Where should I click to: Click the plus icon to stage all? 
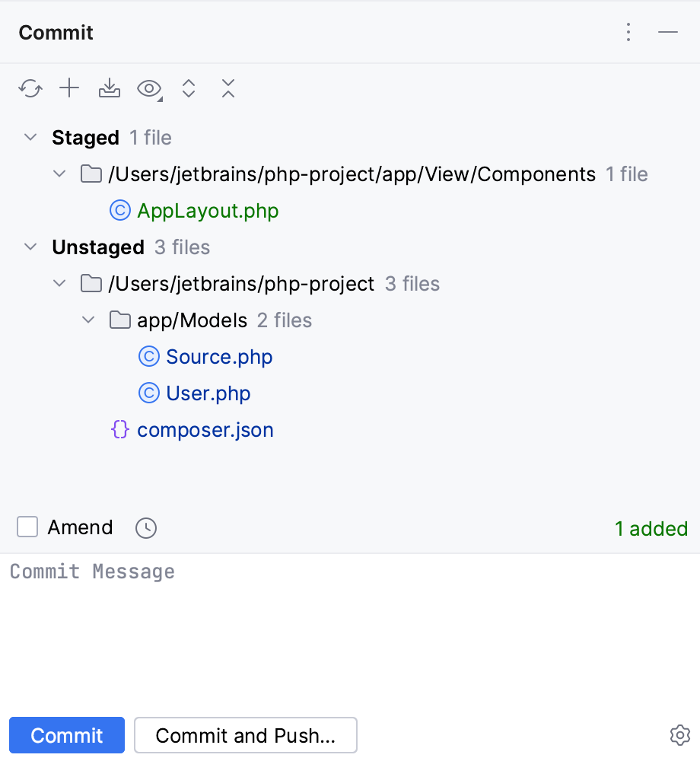click(x=69, y=89)
